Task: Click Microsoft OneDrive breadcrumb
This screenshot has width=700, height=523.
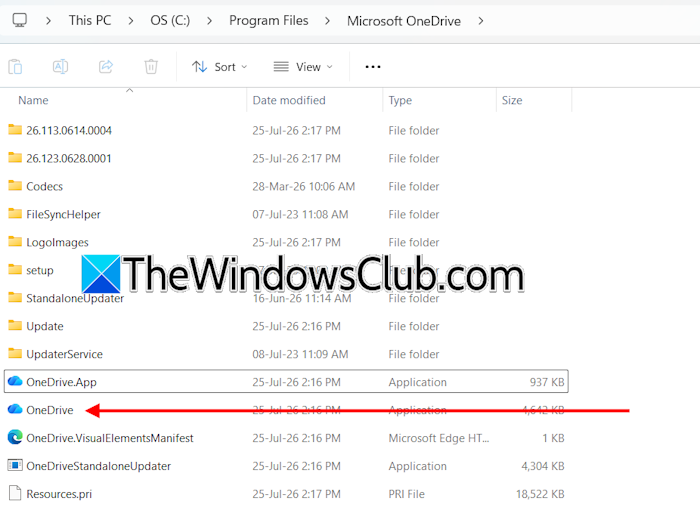Action: pos(404,21)
